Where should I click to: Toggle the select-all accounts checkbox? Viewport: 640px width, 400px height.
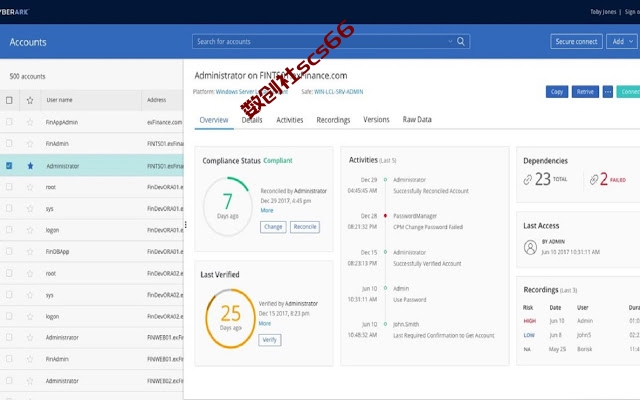coord(9,100)
